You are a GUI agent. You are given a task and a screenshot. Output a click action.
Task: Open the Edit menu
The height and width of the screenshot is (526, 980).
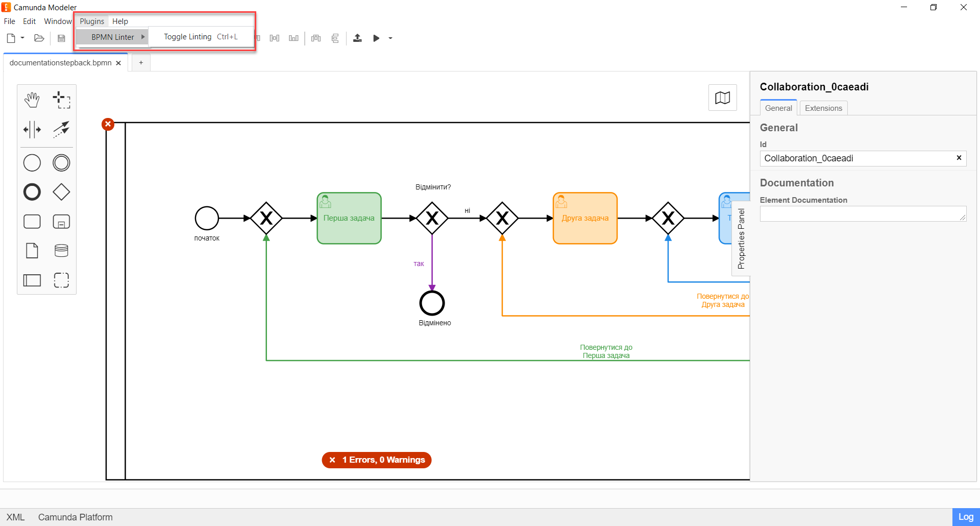[x=29, y=21]
